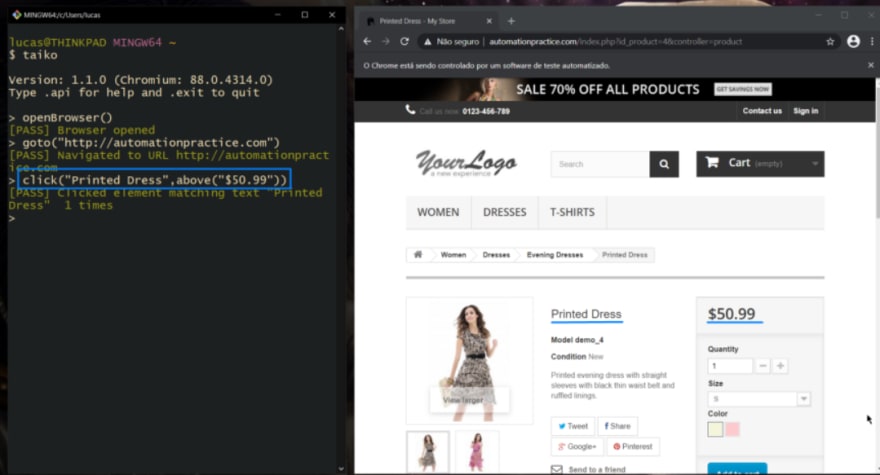The width and height of the screenshot is (880, 475).
Task: Increase quantity with plus button
Action: pos(780,366)
